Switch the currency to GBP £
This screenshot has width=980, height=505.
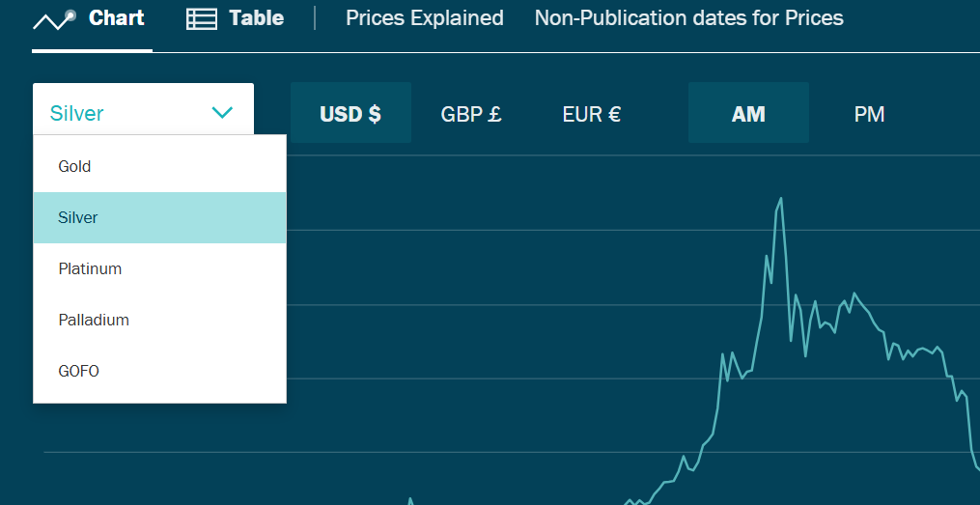click(x=471, y=114)
